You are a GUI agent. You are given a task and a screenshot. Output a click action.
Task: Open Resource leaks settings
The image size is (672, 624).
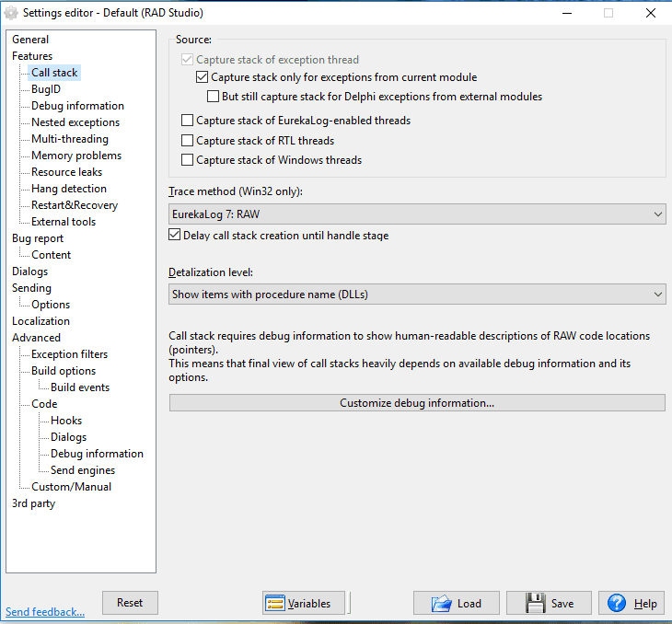pyautogui.click(x=67, y=172)
